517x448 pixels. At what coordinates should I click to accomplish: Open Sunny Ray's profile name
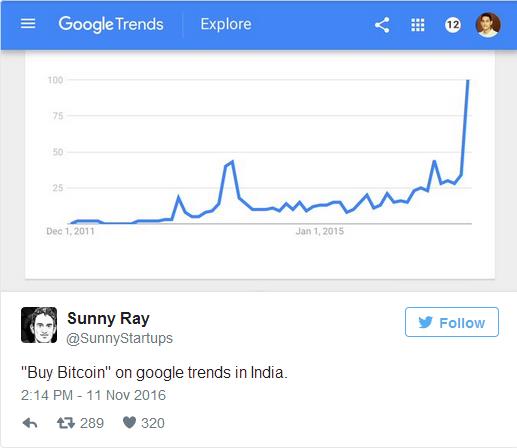click(108, 319)
